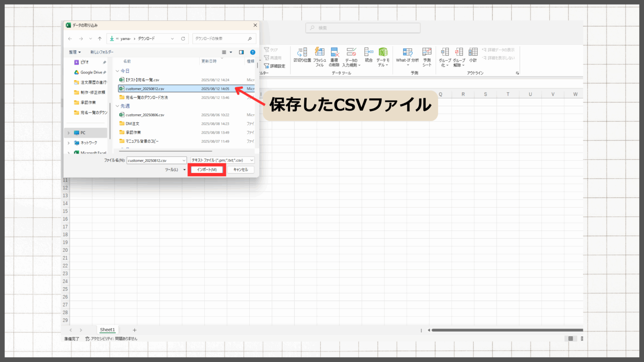Screen dimensions: 644x362
Task: Switch to normal view in status bar
Action: click(x=570, y=339)
